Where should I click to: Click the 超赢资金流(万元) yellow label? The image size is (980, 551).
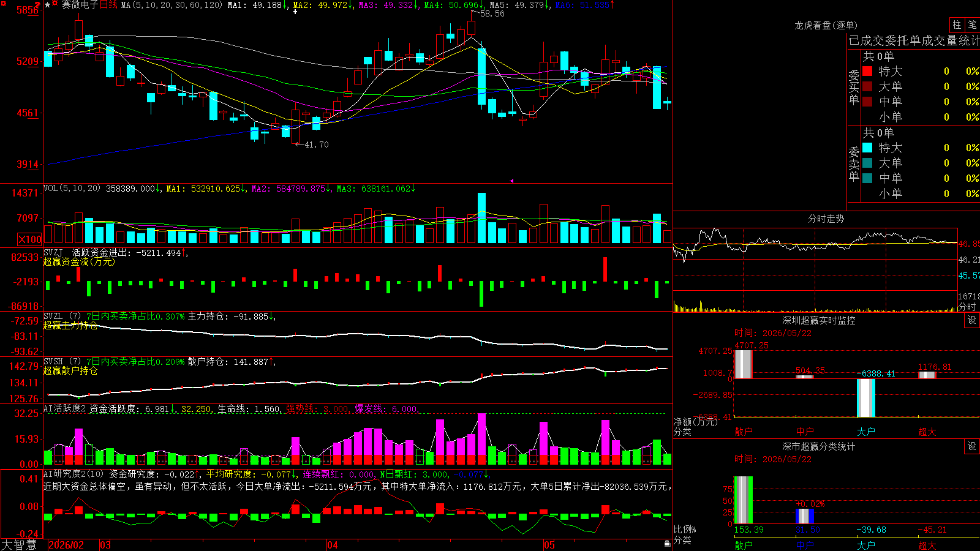tap(79, 262)
